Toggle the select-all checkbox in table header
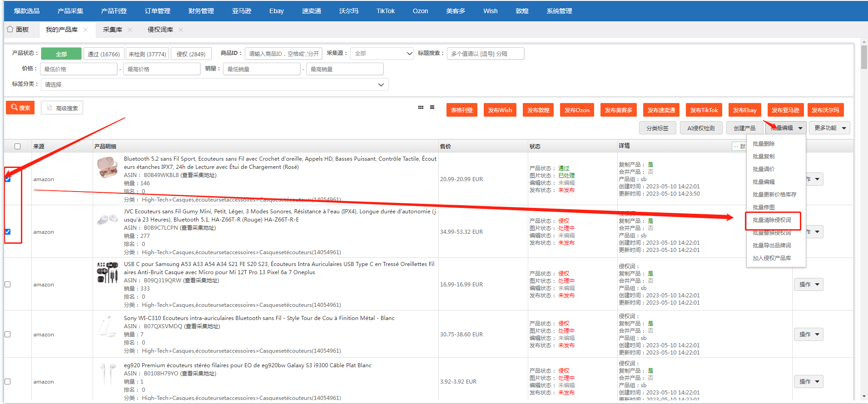The height and width of the screenshot is (404, 868). (x=17, y=146)
